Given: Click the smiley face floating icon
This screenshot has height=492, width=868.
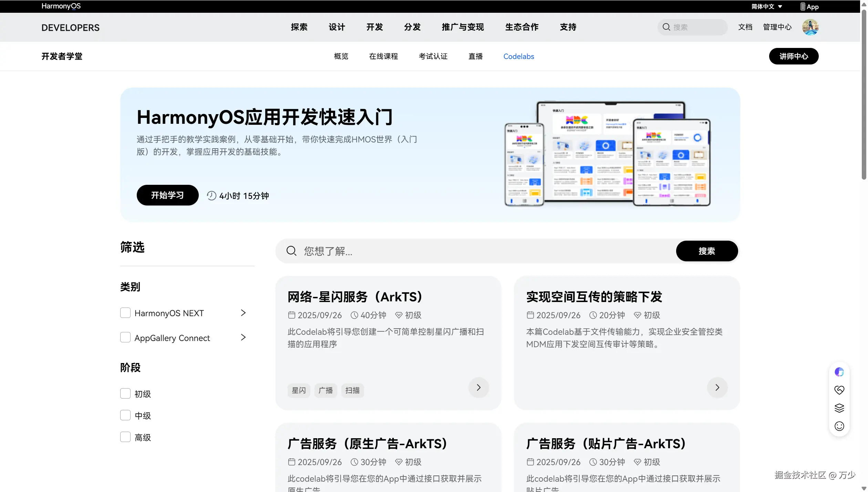Looking at the screenshot, I should pos(839,426).
